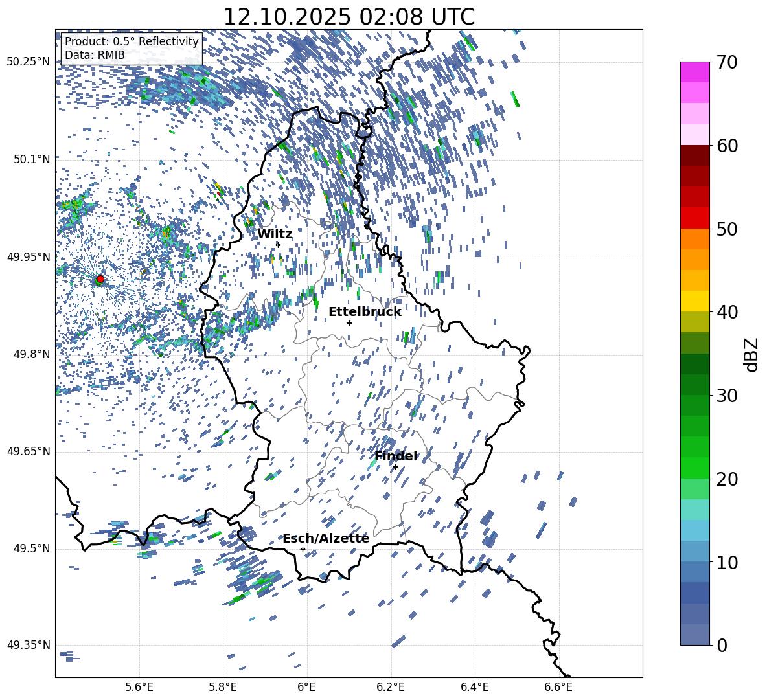Click the 'Data: RMIB' text

pos(95,55)
